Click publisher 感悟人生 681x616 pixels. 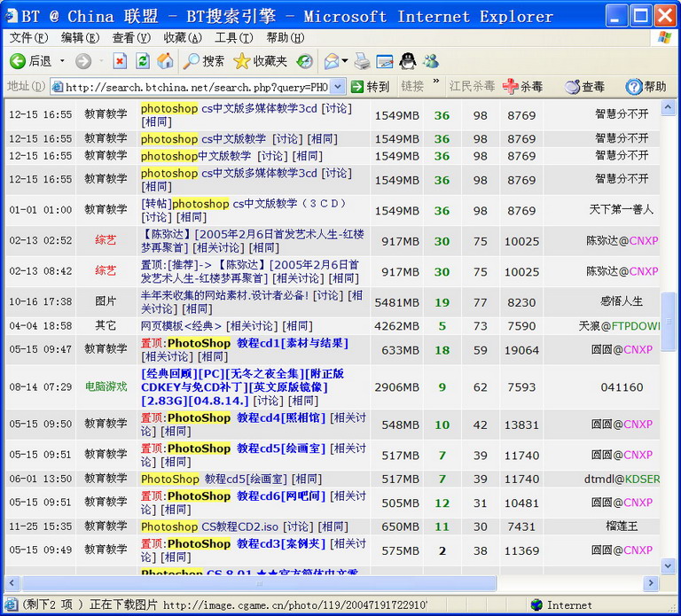tap(622, 301)
